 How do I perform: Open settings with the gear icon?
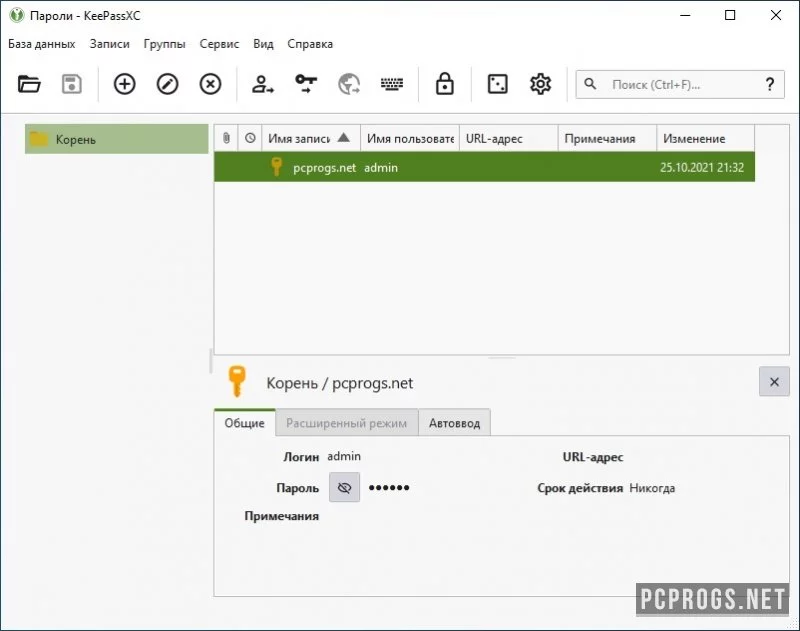coord(540,84)
